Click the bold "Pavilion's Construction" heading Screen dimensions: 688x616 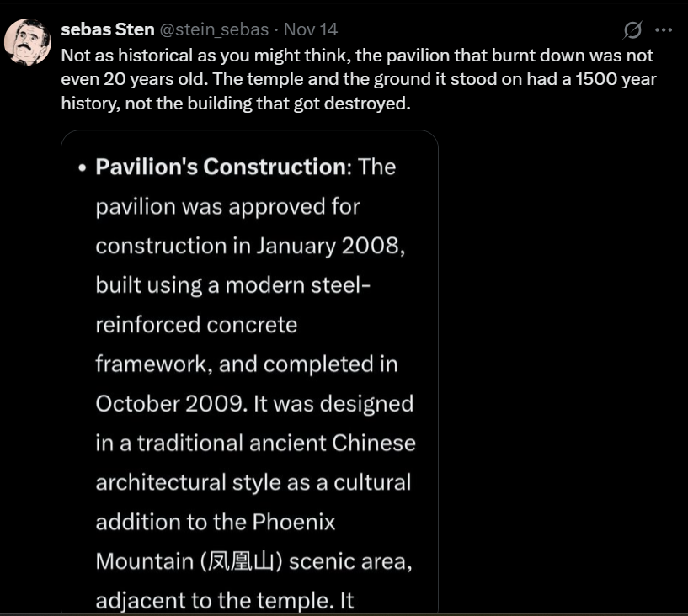221,167
